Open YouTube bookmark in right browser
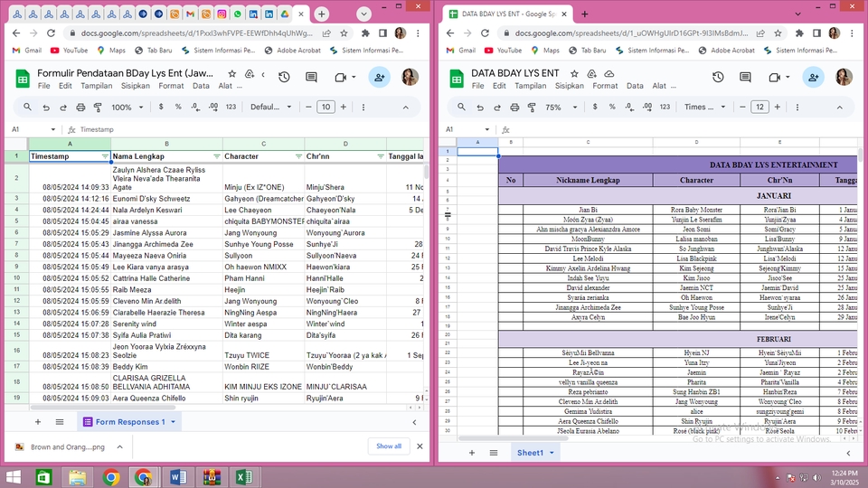 pos(504,51)
